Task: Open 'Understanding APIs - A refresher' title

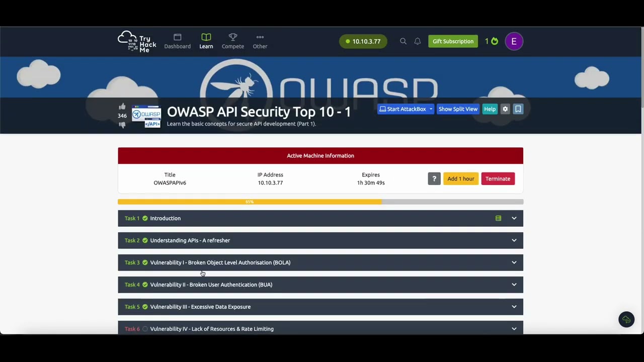Action: click(190, 240)
